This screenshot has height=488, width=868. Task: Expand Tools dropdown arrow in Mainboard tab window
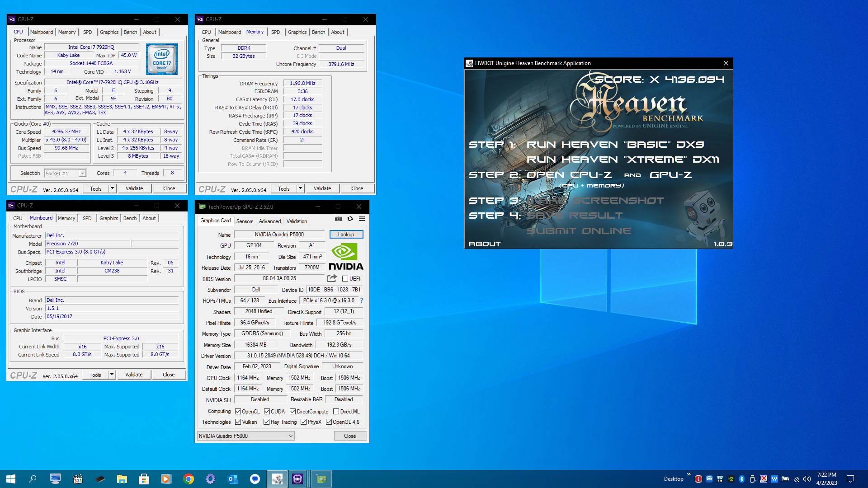tap(112, 375)
